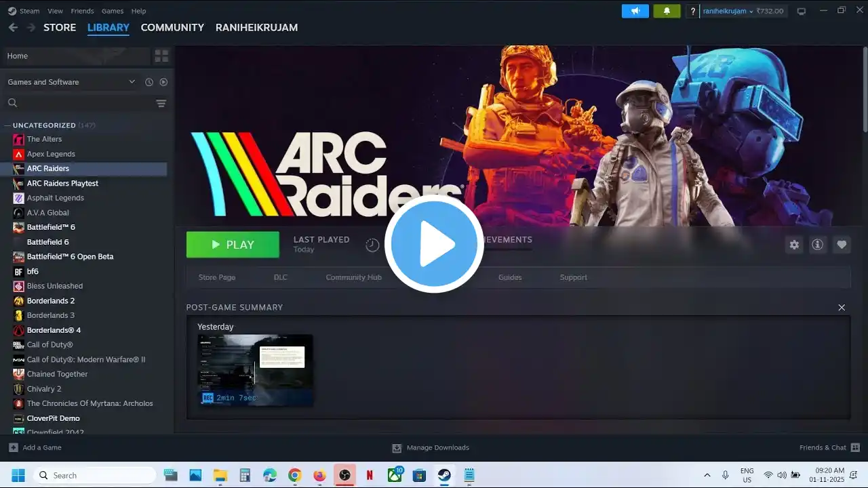
Task: Add ARC Raiders to favorites heart icon
Action: tap(842, 245)
